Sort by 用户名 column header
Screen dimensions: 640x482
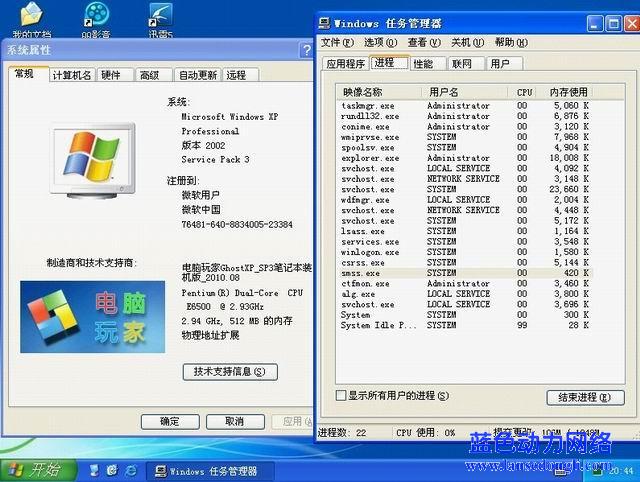(465, 92)
